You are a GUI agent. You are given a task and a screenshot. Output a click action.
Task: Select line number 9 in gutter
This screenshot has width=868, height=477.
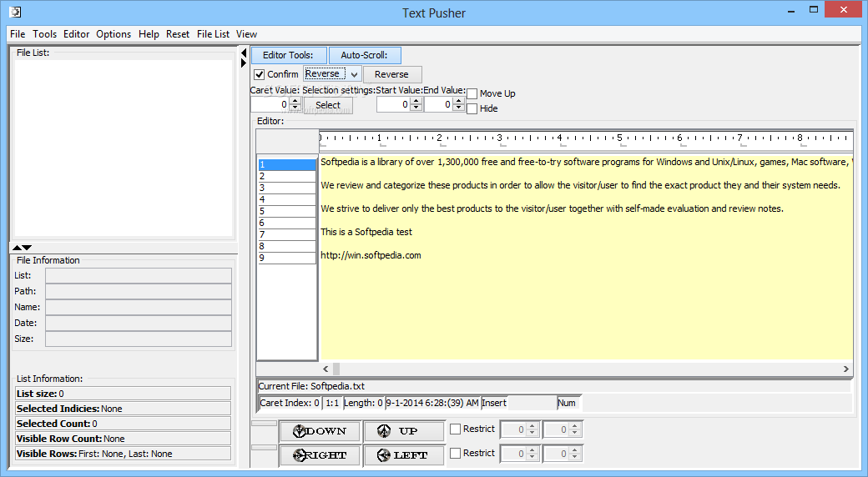287,258
